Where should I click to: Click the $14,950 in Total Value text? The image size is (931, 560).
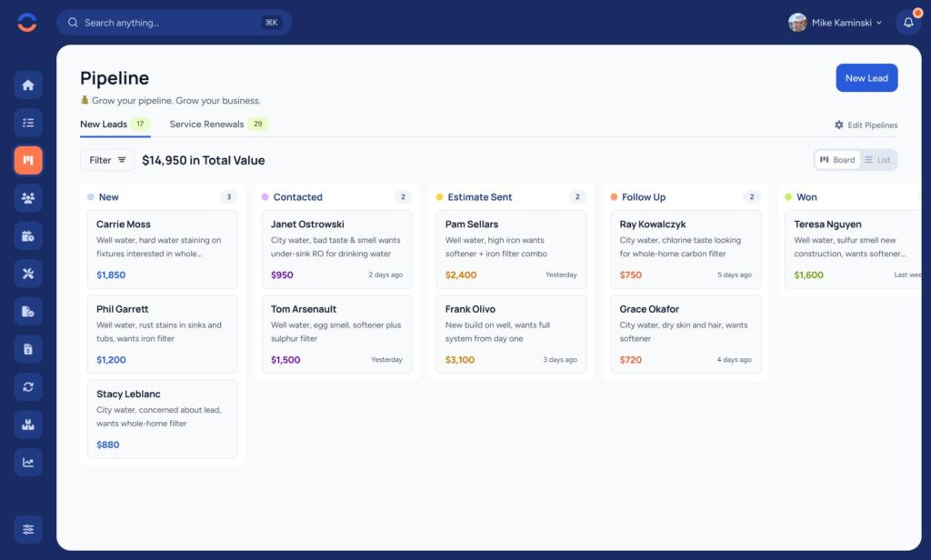(204, 160)
